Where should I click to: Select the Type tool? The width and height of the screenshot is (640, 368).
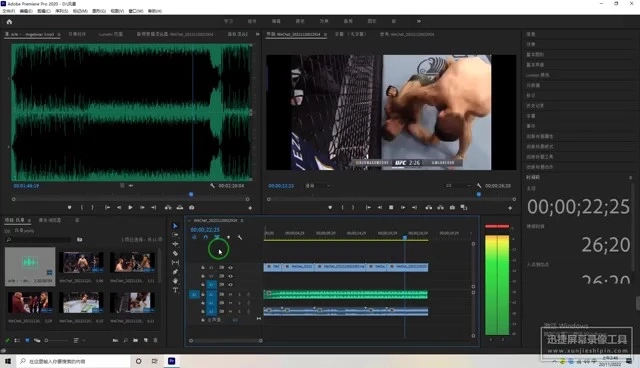pyautogui.click(x=176, y=290)
